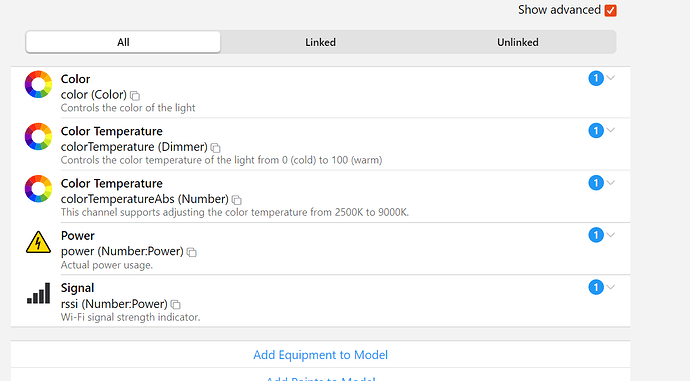The height and width of the screenshot is (381, 690).
Task: Click Add Equipment to Model link
Action: [320, 355]
